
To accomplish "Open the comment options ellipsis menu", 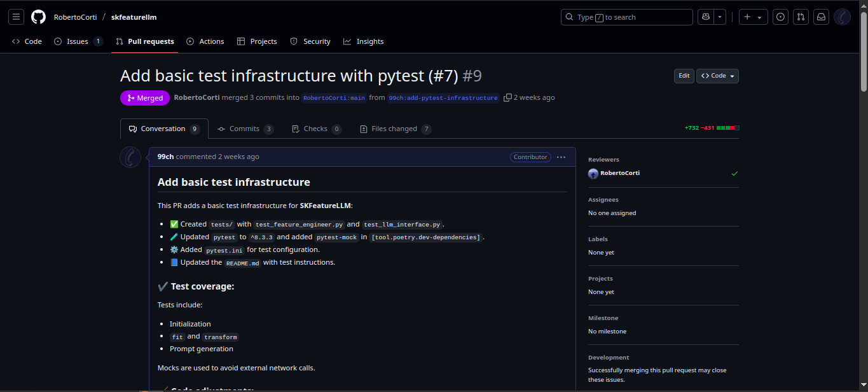I will [x=560, y=157].
